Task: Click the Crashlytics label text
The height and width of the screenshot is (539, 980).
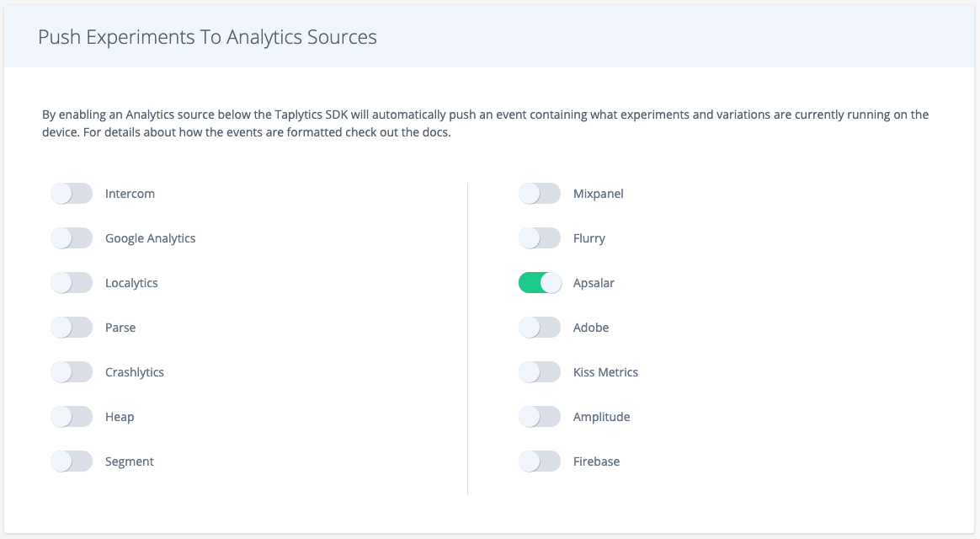Action: point(135,373)
